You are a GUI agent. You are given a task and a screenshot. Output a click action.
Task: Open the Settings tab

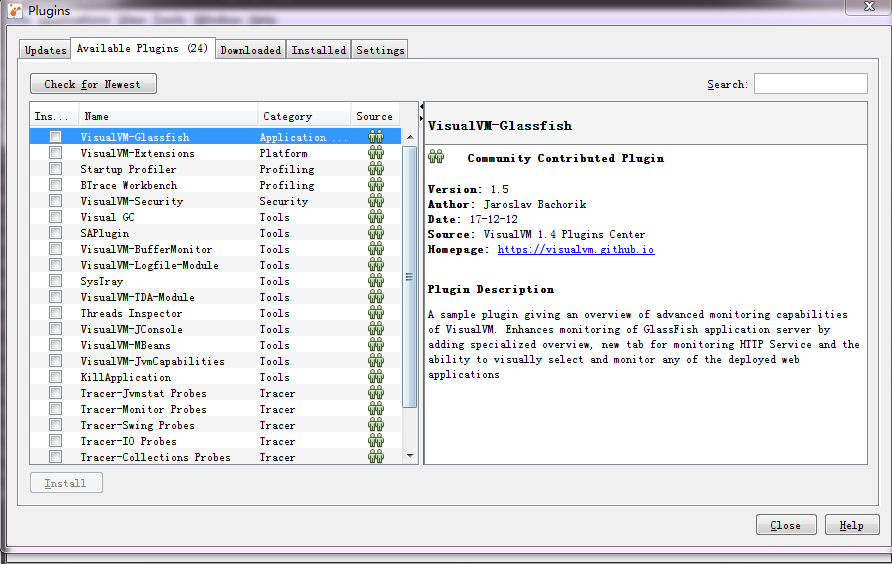click(380, 50)
